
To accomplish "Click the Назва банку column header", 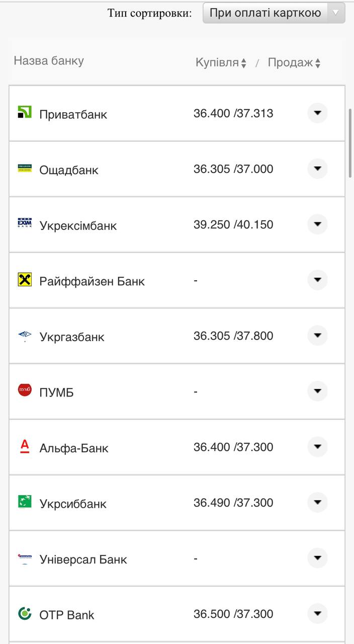I will (49, 61).
